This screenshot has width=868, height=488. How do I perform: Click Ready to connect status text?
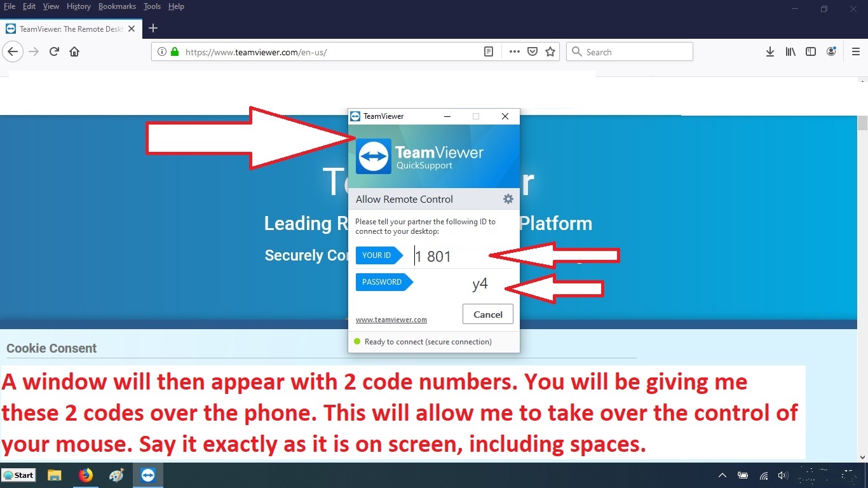pos(428,342)
